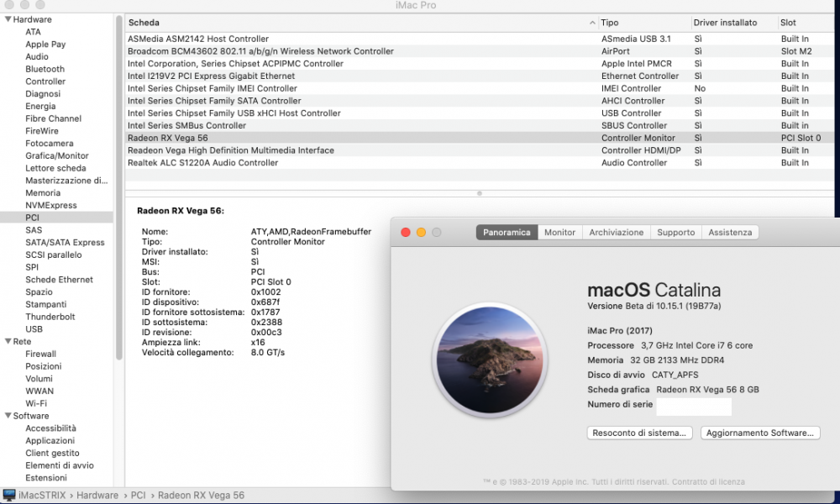Click the macOS Catalina island image
This screenshot has width=840, height=504.
click(490, 360)
